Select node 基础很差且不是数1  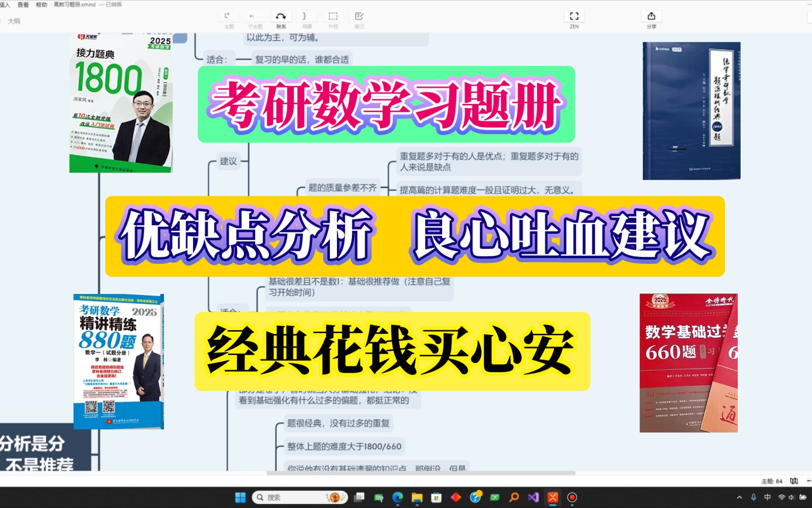click(x=359, y=287)
